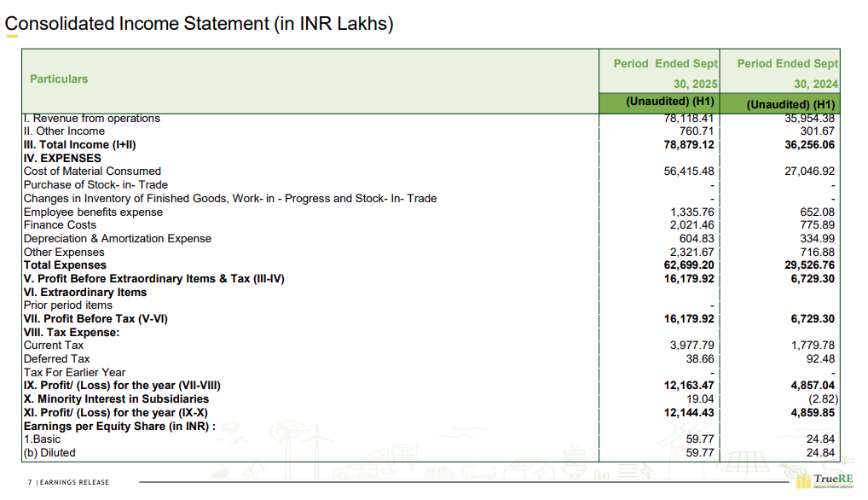This screenshot has height=500, width=868.
Task: Select the Current Tax value 3,977.79
Action: pyautogui.click(x=692, y=346)
